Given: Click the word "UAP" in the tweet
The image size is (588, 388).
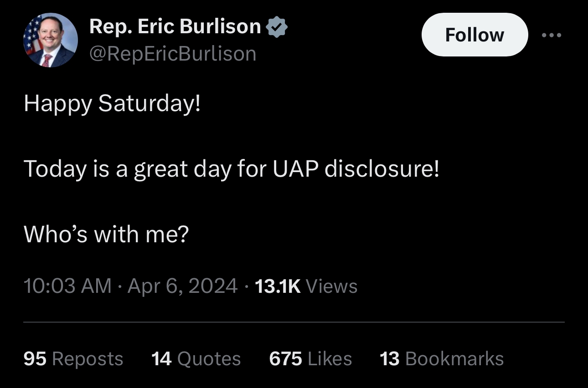Looking at the screenshot, I should click(x=295, y=168).
